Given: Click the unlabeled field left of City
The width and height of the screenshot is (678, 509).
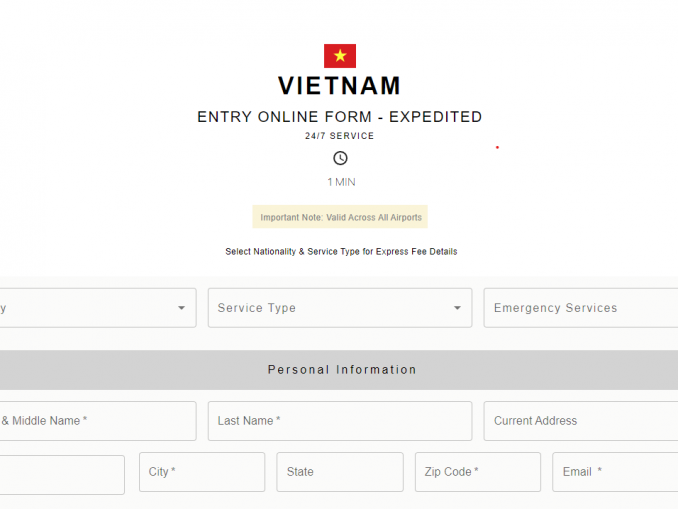Looking at the screenshot, I should 62,472.
